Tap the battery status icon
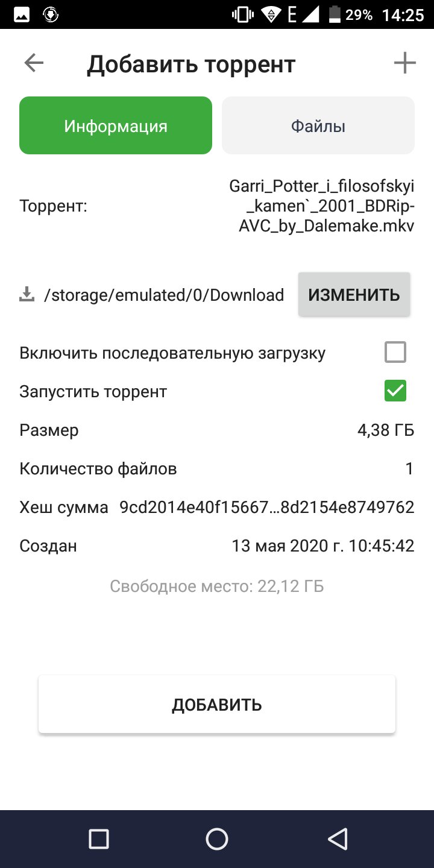This screenshot has height=868, width=434. coord(335,15)
